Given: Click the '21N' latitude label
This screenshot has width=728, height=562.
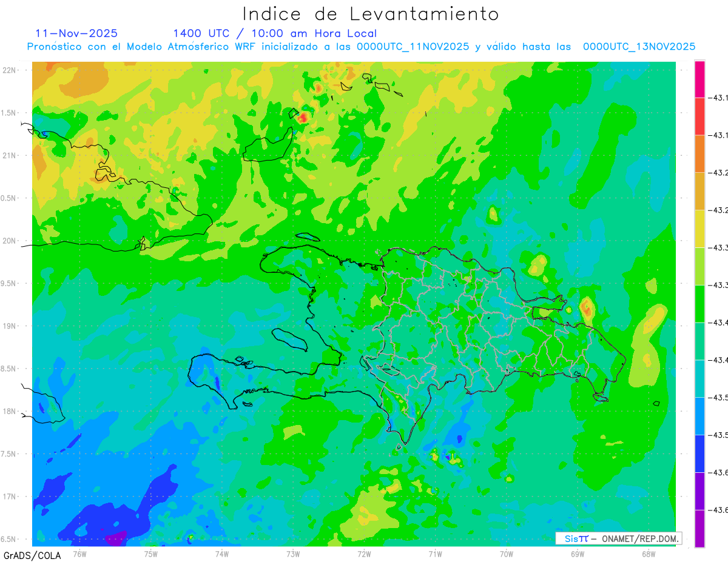Looking at the screenshot, I should tap(9, 156).
